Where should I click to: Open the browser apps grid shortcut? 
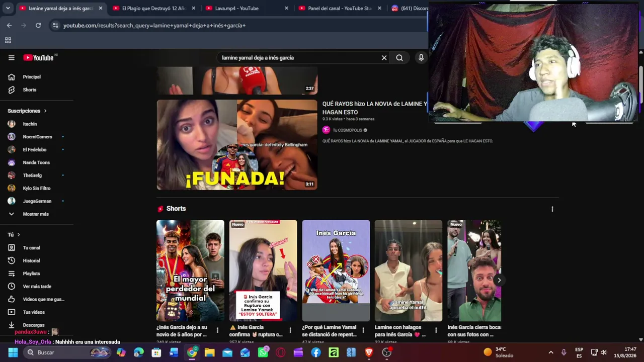click(x=8, y=40)
